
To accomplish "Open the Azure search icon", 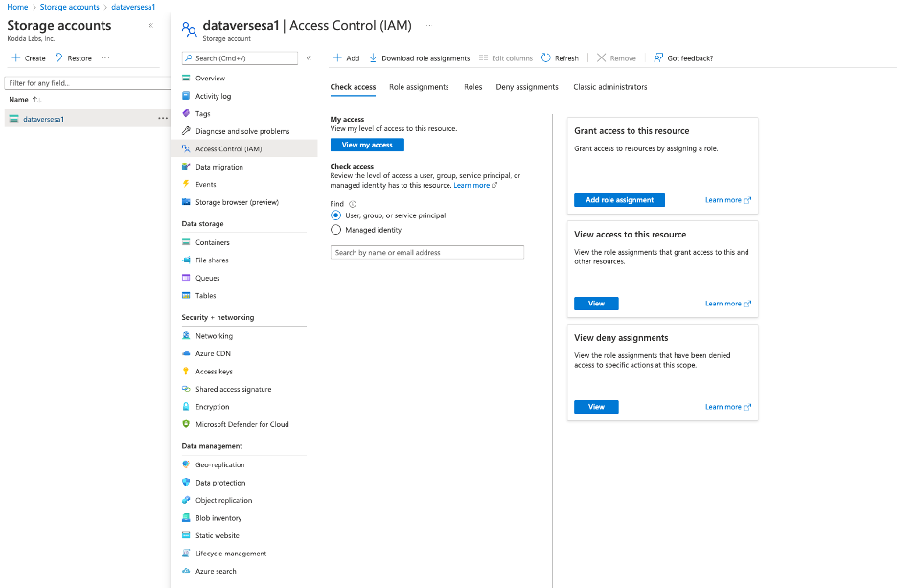I will point(186,571).
